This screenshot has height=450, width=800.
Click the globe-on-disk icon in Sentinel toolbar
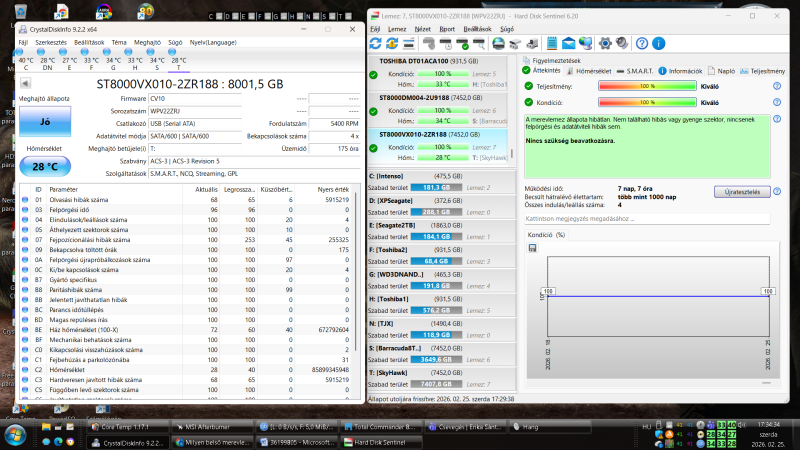click(x=498, y=44)
